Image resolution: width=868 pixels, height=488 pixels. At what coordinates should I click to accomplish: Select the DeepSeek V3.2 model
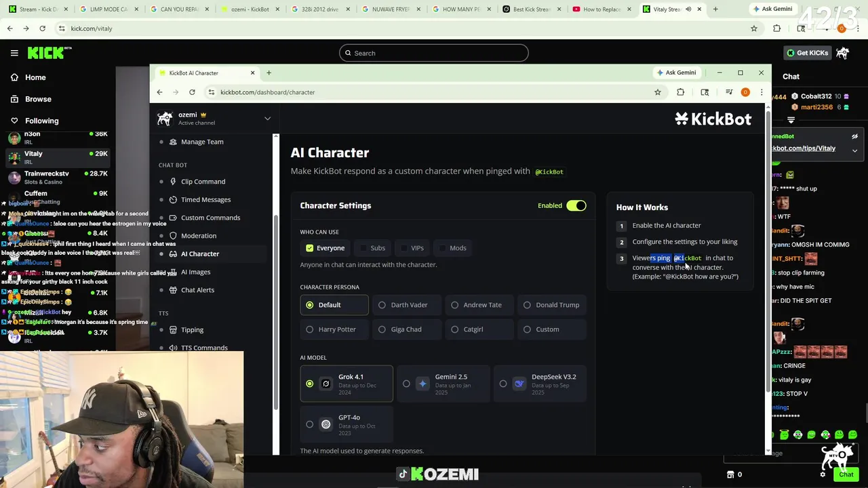[540, 384]
